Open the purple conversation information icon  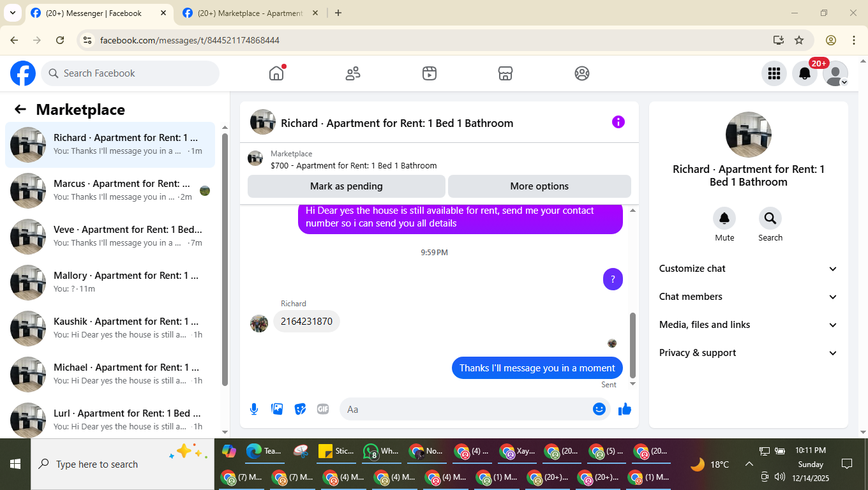coord(618,122)
